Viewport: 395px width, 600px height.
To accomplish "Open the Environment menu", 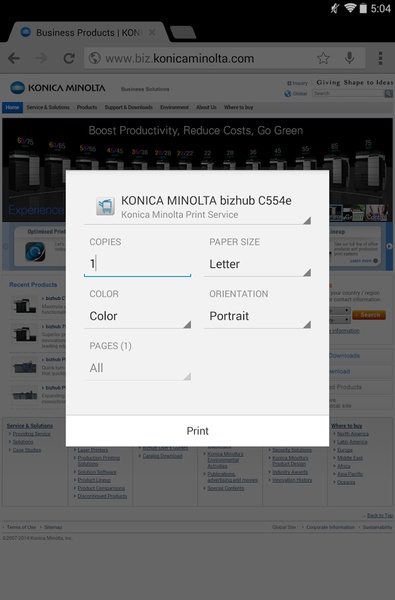I will point(174,108).
